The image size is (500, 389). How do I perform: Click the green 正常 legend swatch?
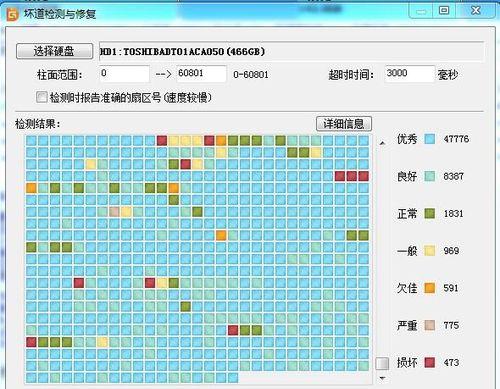(430, 213)
